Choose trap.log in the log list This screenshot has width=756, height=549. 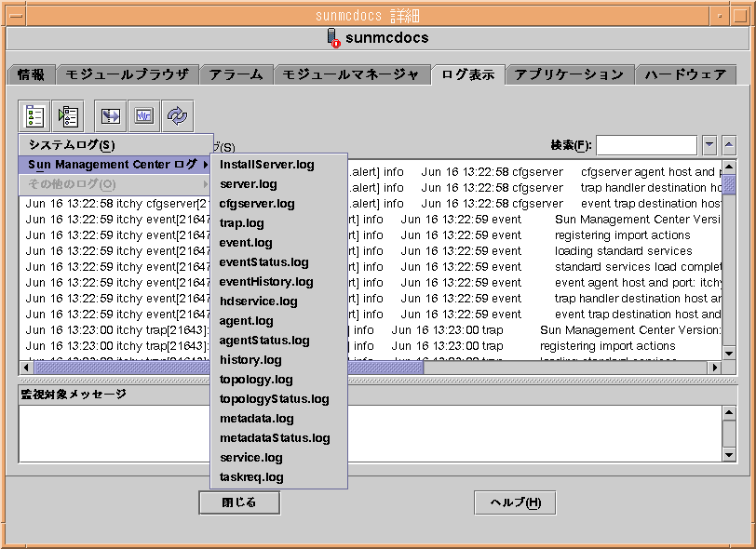[x=278, y=223]
